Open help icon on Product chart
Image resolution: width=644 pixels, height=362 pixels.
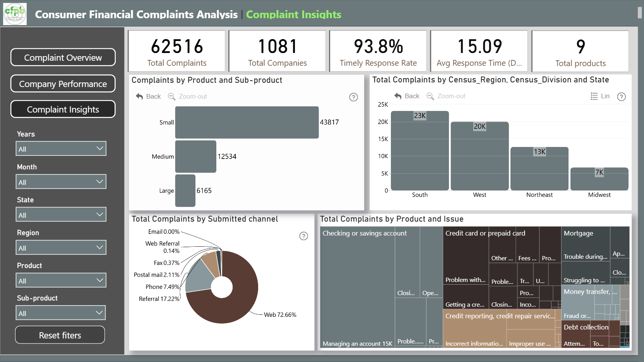(x=353, y=97)
